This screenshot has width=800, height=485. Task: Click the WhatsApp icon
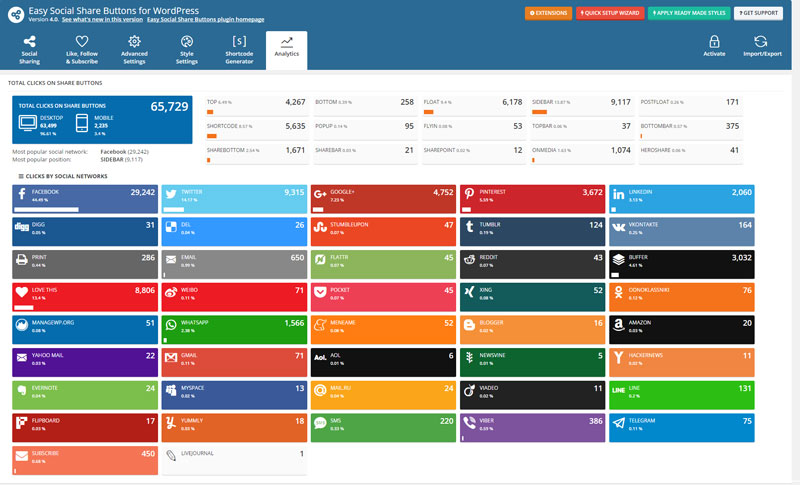(x=171, y=324)
